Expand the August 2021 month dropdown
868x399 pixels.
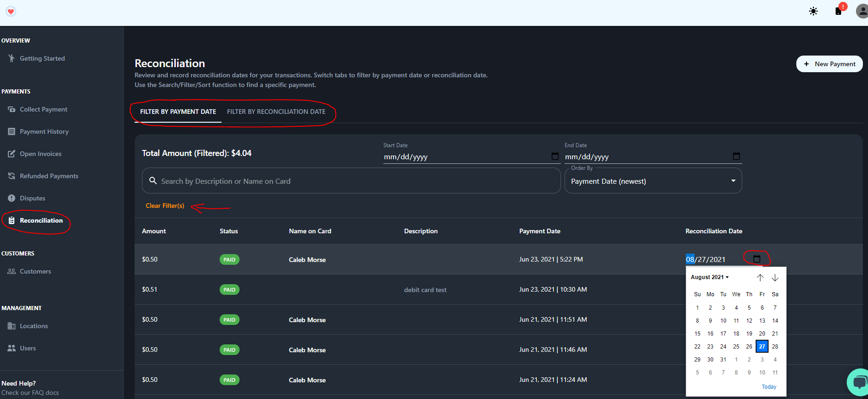[x=709, y=277]
